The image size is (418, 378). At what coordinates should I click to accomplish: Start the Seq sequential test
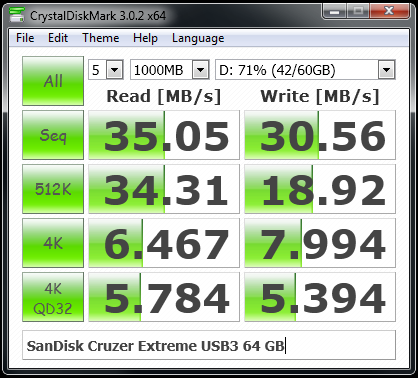click(x=53, y=135)
